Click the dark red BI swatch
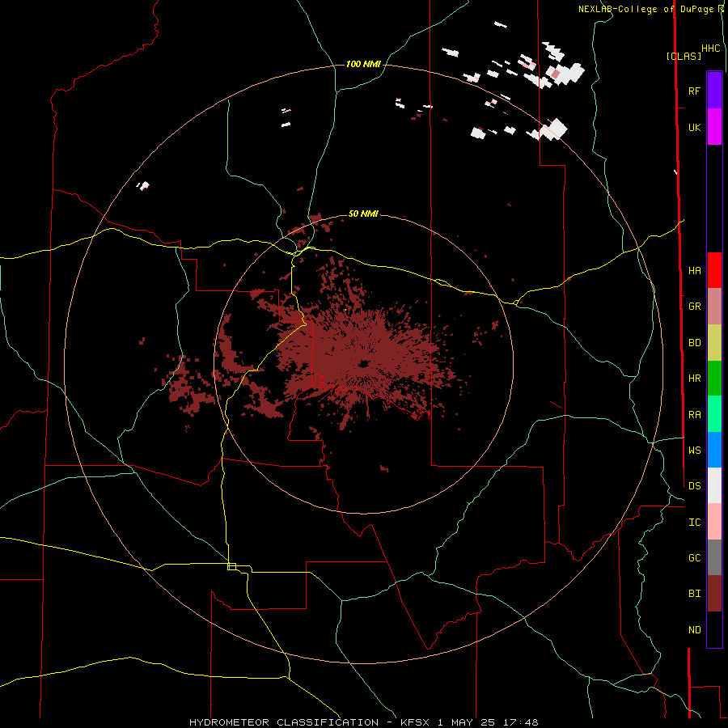The image size is (728, 728). pos(714,594)
